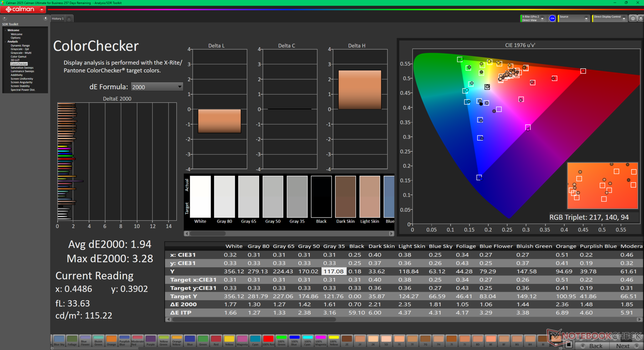Add a new history tab
This screenshot has width=644, height=350.
click(69, 19)
